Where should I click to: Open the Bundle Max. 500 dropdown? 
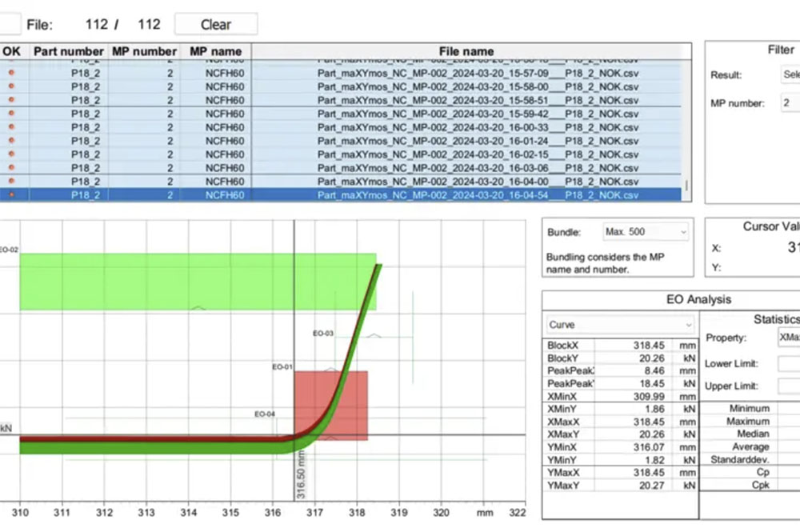click(x=646, y=232)
